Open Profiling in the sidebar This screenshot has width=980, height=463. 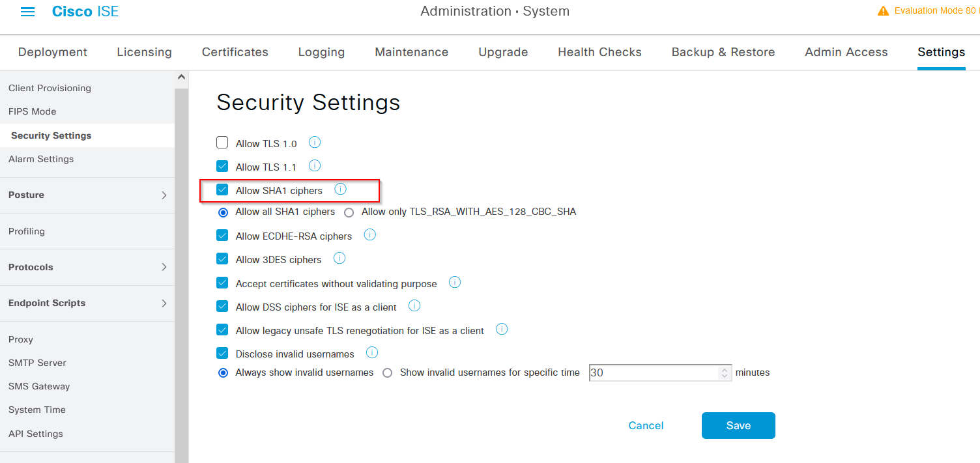[27, 231]
